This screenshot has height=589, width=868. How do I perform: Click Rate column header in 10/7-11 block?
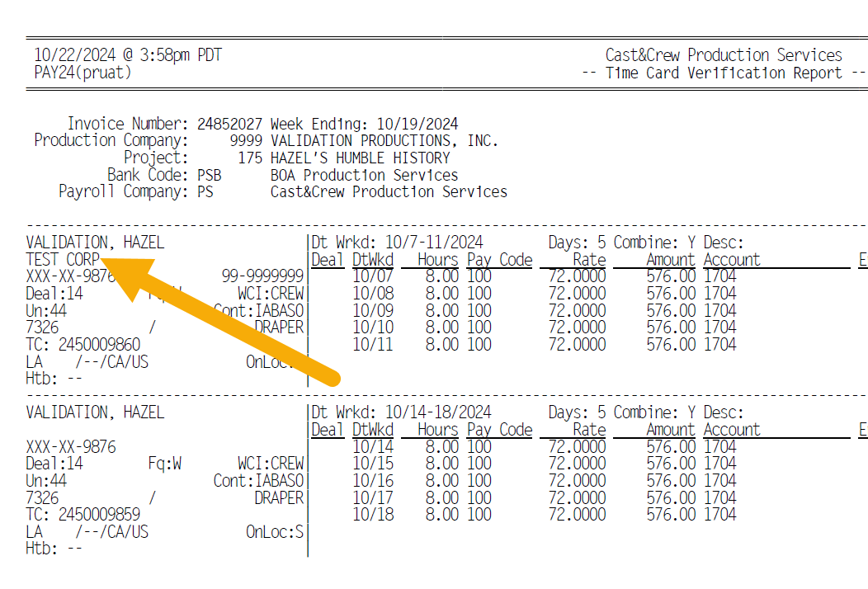point(590,259)
